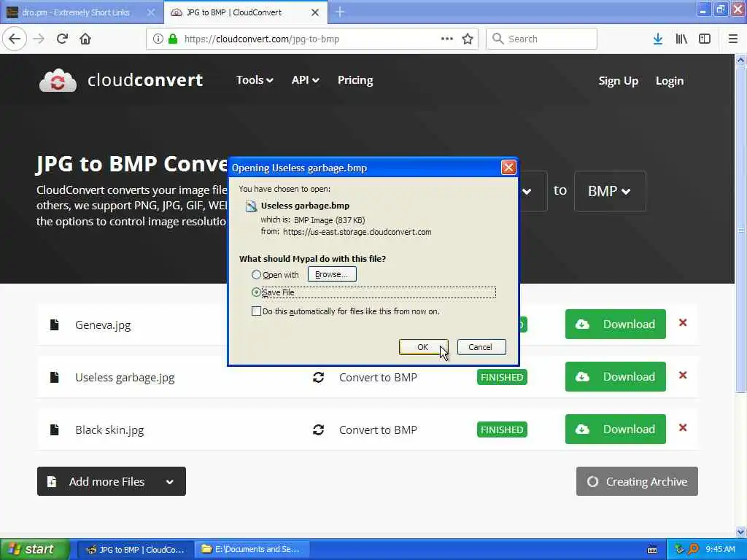This screenshot has width=747, height=560.
Task: Open the BMP target format dropdown
Action: (x=610, y=191)
